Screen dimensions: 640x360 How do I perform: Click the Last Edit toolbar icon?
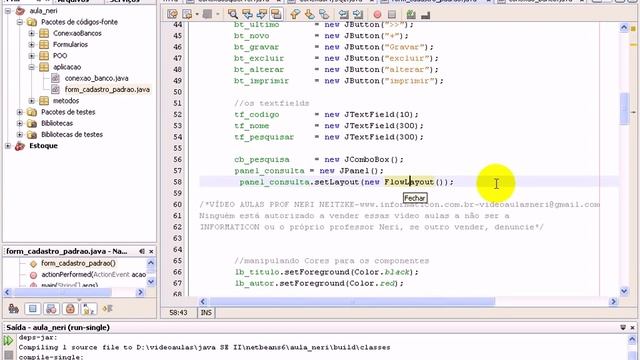click(172, 15)
